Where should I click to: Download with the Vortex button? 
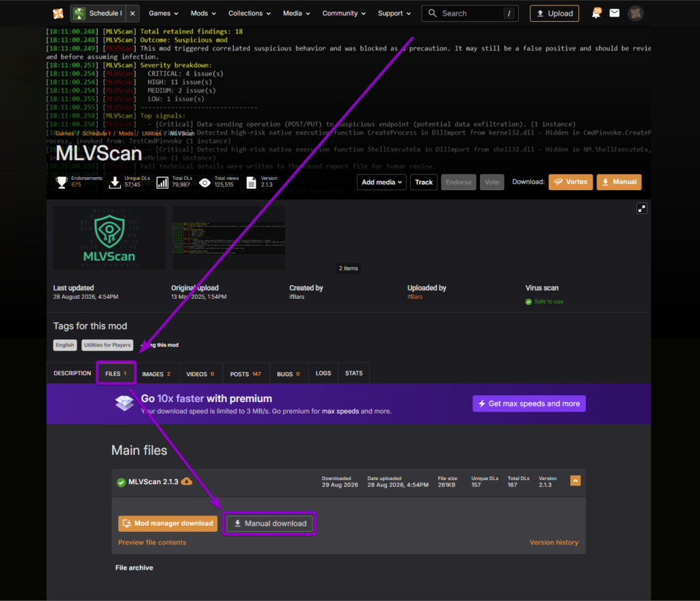click(571, 182)
